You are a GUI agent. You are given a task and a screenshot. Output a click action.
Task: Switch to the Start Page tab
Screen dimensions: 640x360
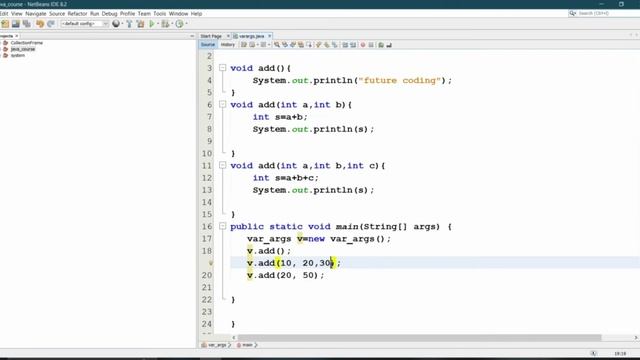(211, 36)
